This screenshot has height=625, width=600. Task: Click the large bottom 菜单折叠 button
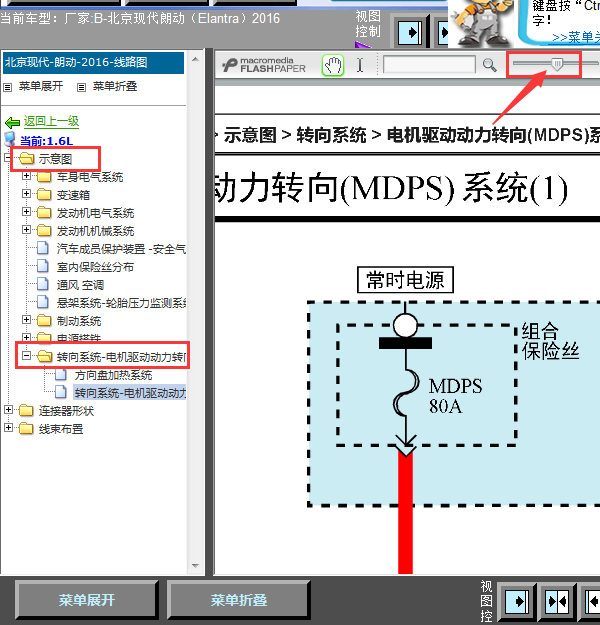[x=238, y=599]
